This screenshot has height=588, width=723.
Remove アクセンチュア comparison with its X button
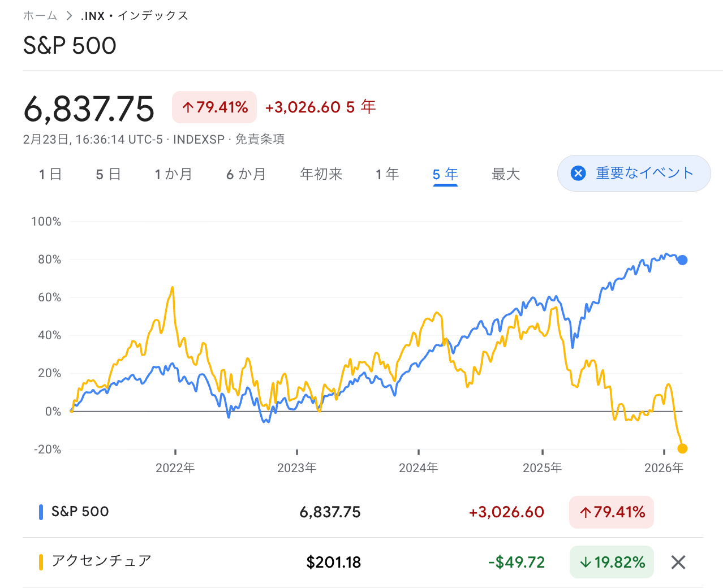(x=677, y=562)
